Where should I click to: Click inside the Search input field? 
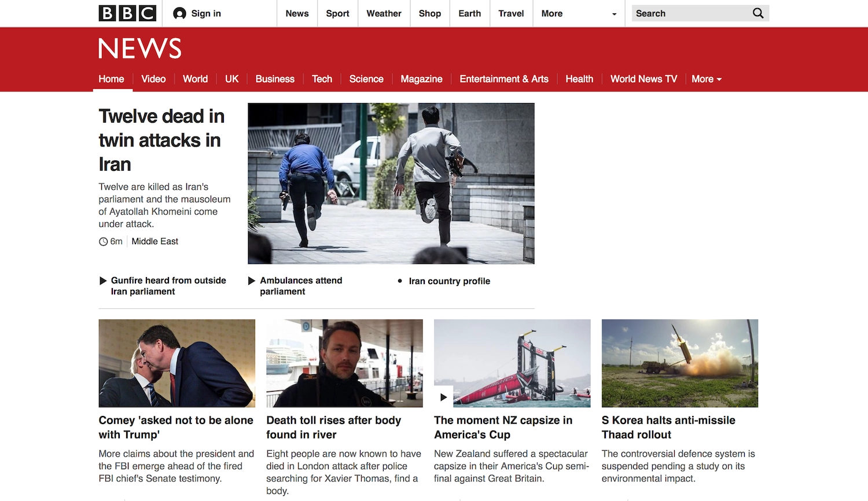[683, 13]
